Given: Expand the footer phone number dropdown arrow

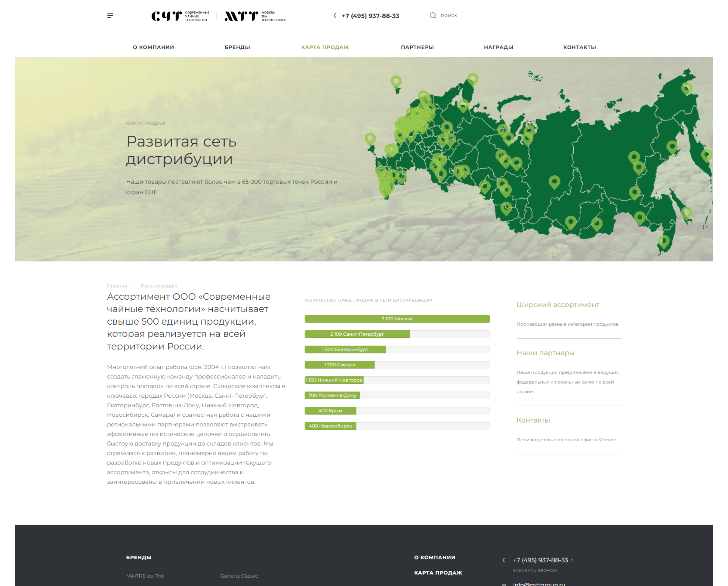Looking at the screenshot, I should coord(572,560).
